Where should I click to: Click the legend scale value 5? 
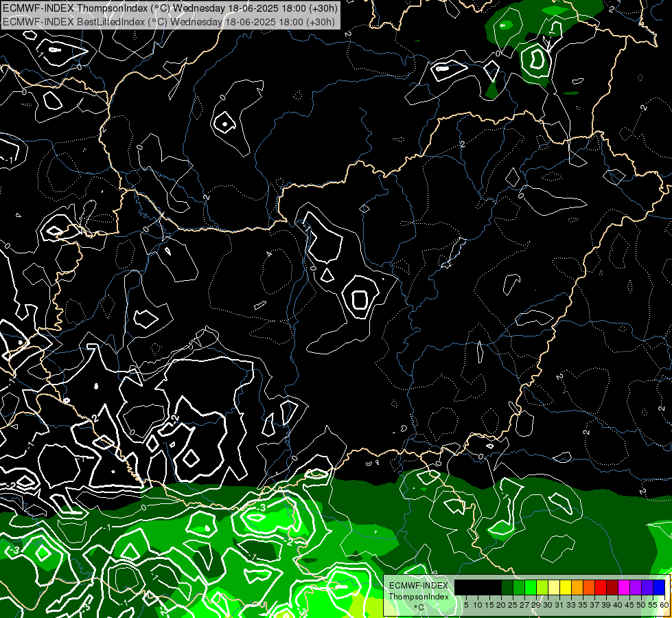pyautogui.click(x=466, y=605)
